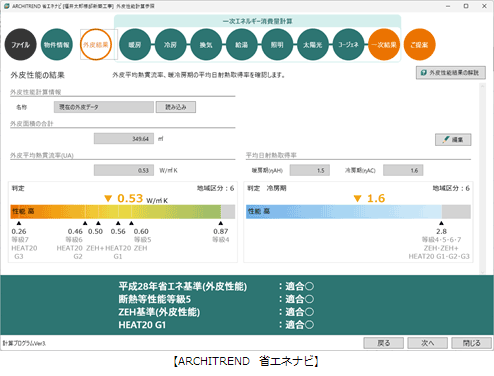Screen dimensions: 494x376
Task: Click the 次へ button
Action: (427, 343)
